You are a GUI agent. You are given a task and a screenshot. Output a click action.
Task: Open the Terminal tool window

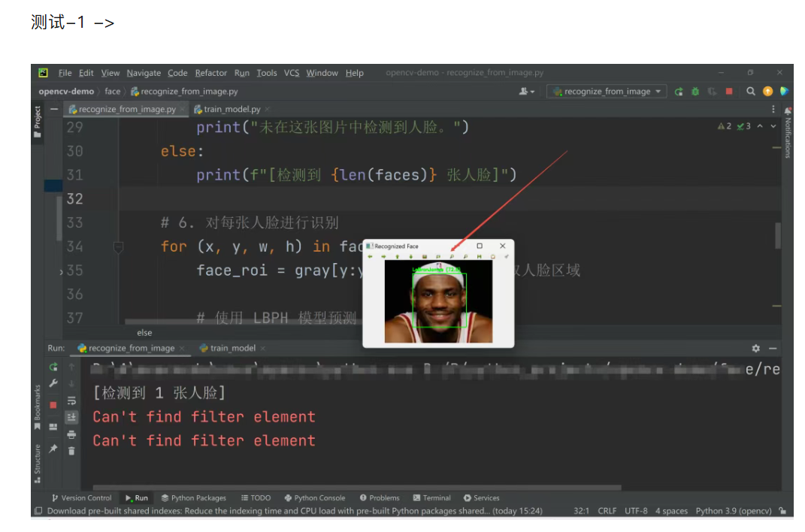pos(431,498)
